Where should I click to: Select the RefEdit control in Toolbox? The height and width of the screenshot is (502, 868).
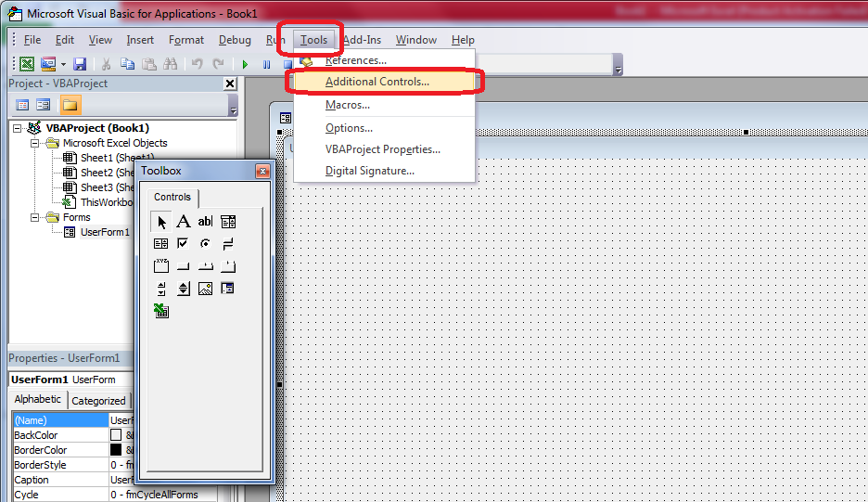coord(227,289)
